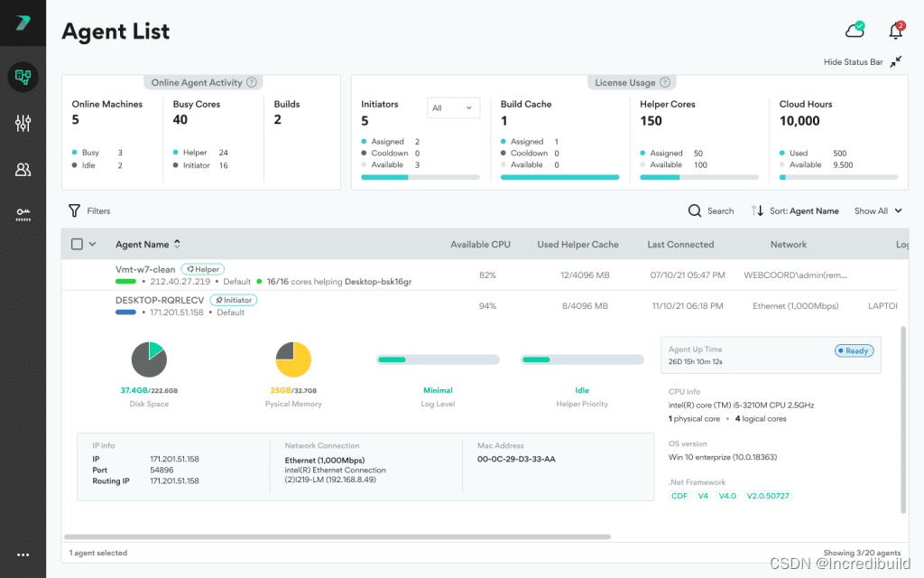The image size is (924, 578).
Task: Click the License Usage help icon
Action: 667,82
